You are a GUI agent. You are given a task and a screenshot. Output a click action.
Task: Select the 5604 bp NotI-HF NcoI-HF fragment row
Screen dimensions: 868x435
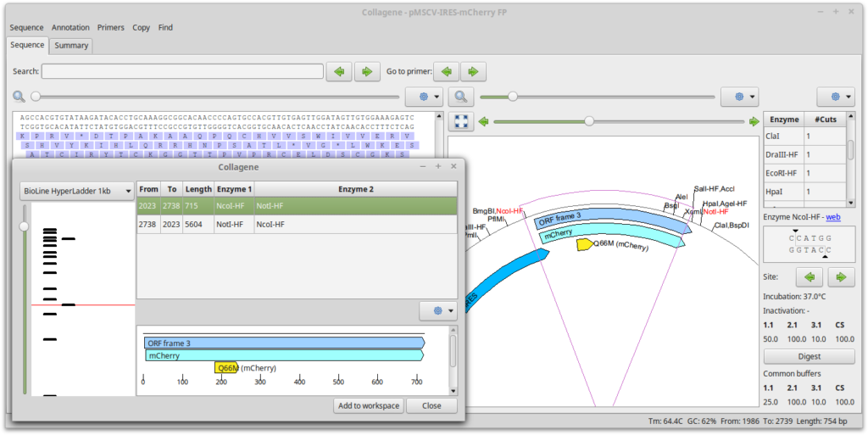click(x=297, y=224)
